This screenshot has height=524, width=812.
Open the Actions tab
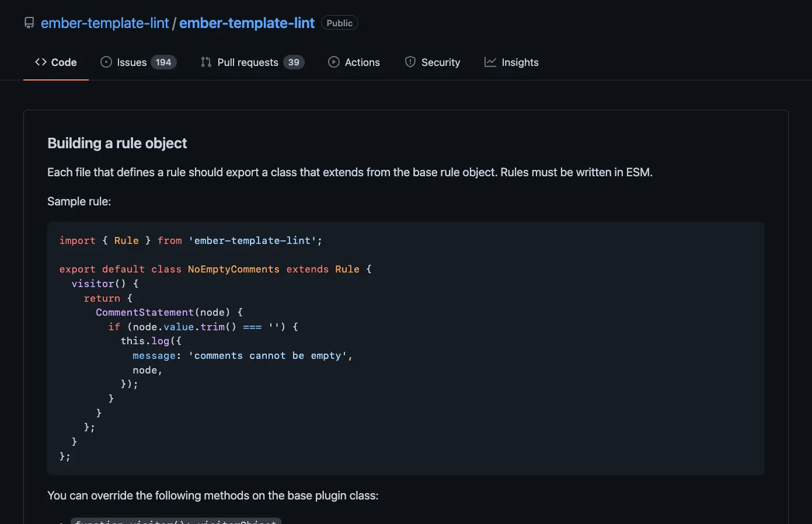[354, 62]
